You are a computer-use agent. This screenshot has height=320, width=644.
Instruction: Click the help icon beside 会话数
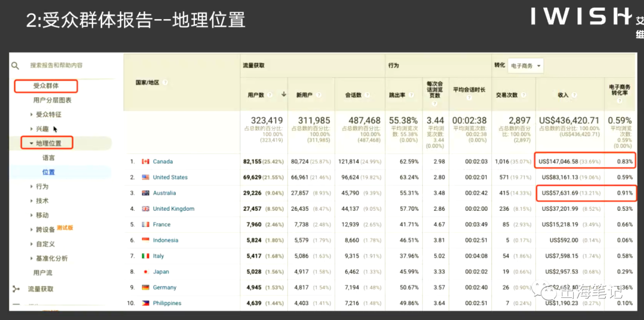[367, 95]
